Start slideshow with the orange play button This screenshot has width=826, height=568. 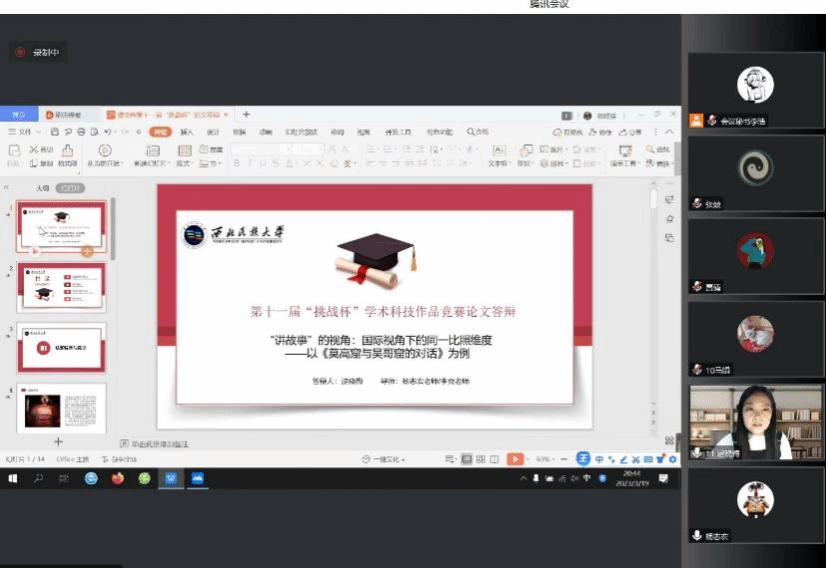515,459
